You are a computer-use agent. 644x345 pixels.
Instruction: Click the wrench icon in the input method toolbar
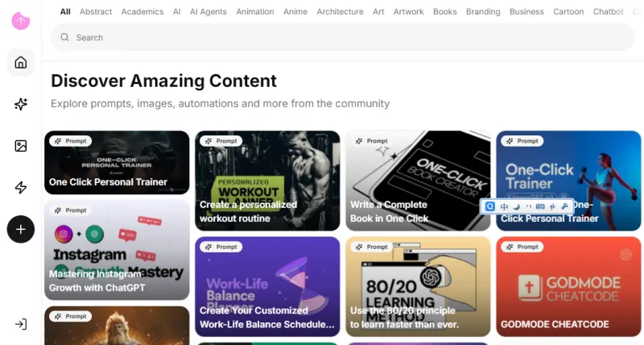click(x=565, y=206)
